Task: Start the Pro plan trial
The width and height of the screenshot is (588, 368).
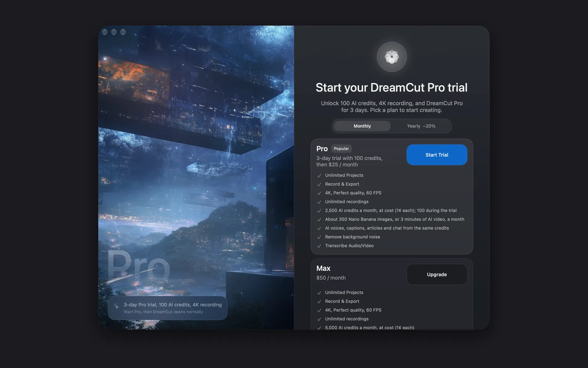Action: click(437, 155)
